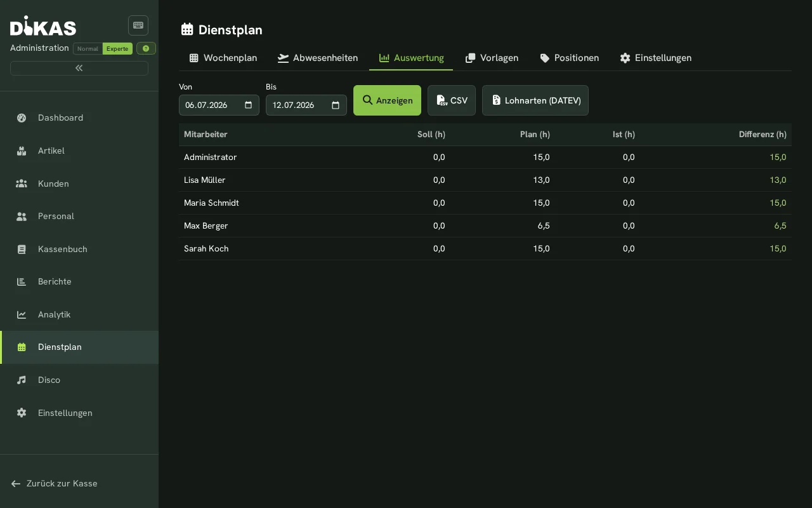Open Dashboard gauge icon in sidebar
The width and height of the screenshot is (812, 508).
point(22,117)
